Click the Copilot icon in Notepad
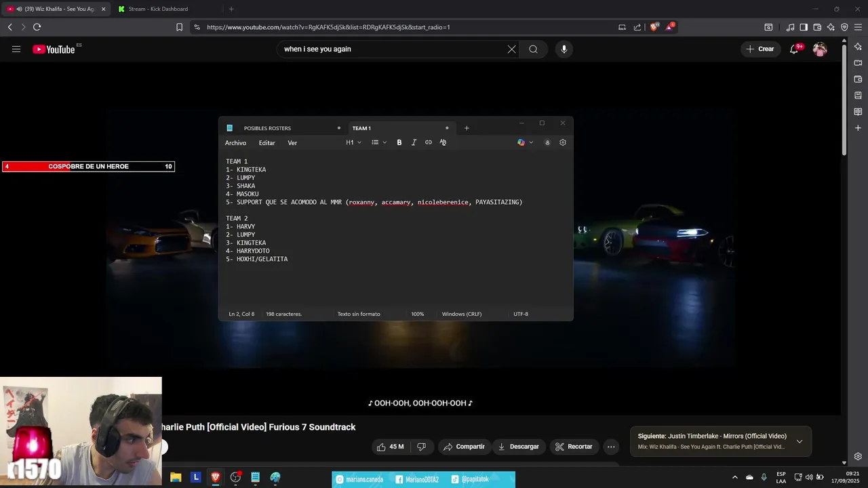 521,142
